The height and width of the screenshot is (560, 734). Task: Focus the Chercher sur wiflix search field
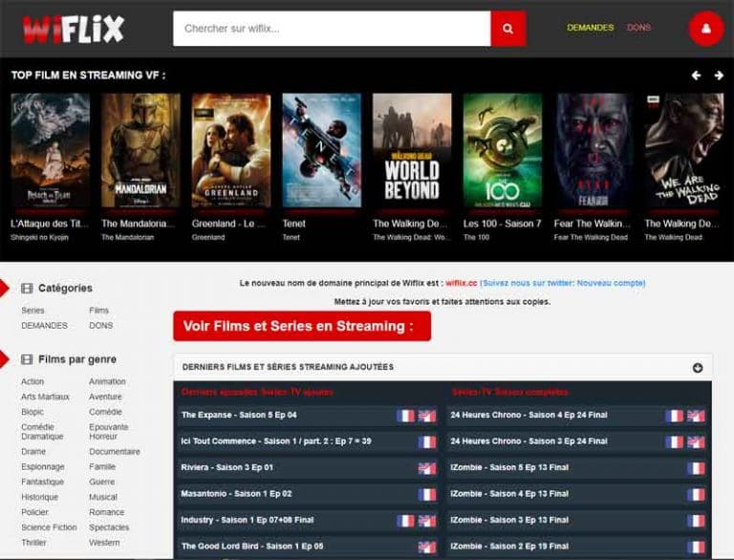tap(332, 29)
